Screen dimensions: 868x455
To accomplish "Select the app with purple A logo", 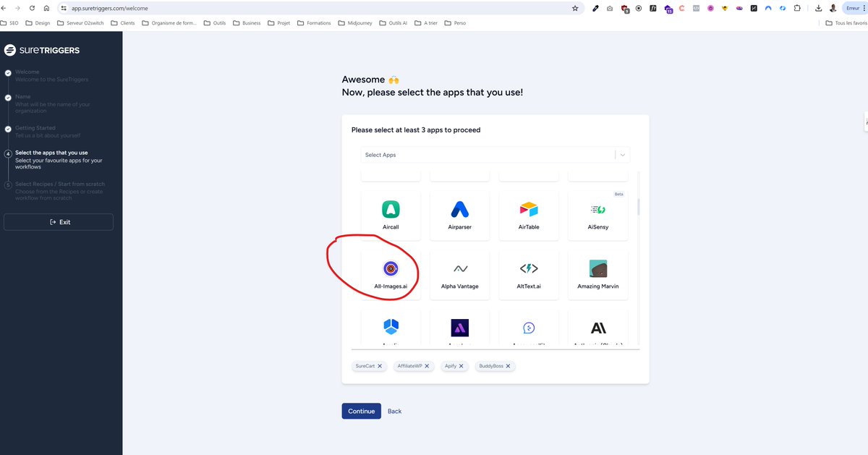I will [459, 328].
